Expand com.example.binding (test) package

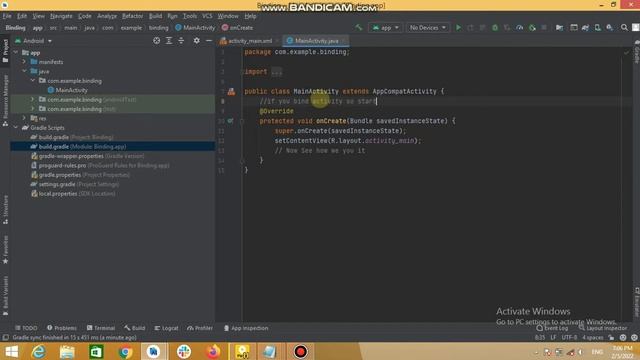pos(33,109)
